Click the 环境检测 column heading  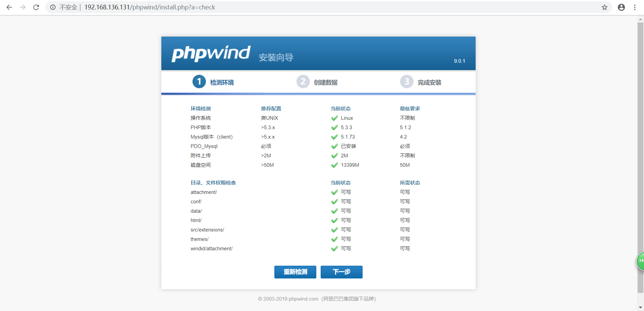pos(201,109)
